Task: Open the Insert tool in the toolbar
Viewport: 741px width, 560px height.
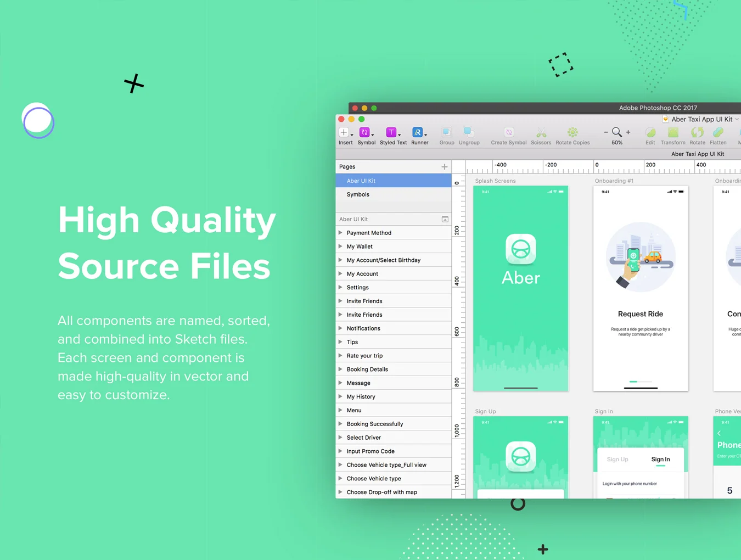Action: tap(344, 132)
